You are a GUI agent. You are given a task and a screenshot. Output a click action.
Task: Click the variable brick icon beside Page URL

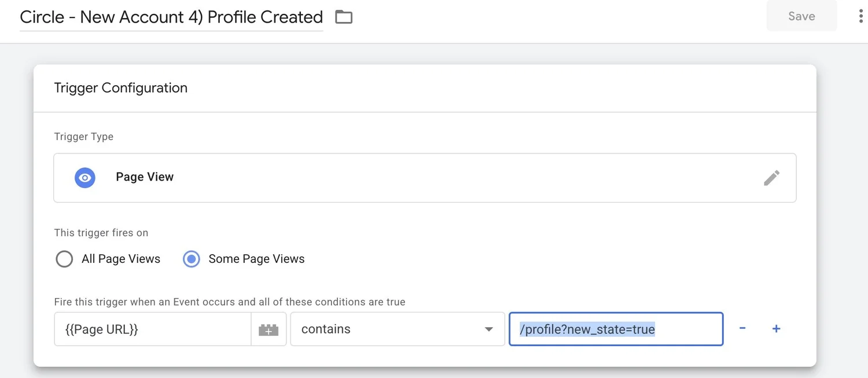click(269, 329)
